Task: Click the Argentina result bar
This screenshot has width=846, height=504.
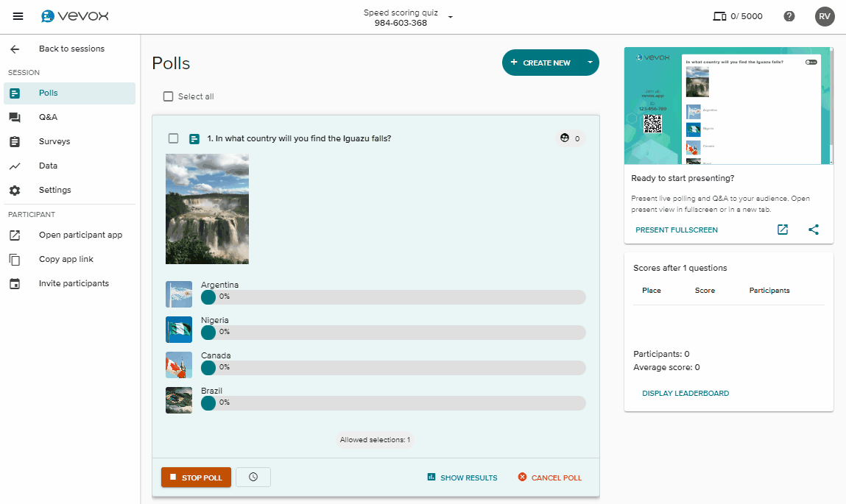Action: click(x=393, y=297)
